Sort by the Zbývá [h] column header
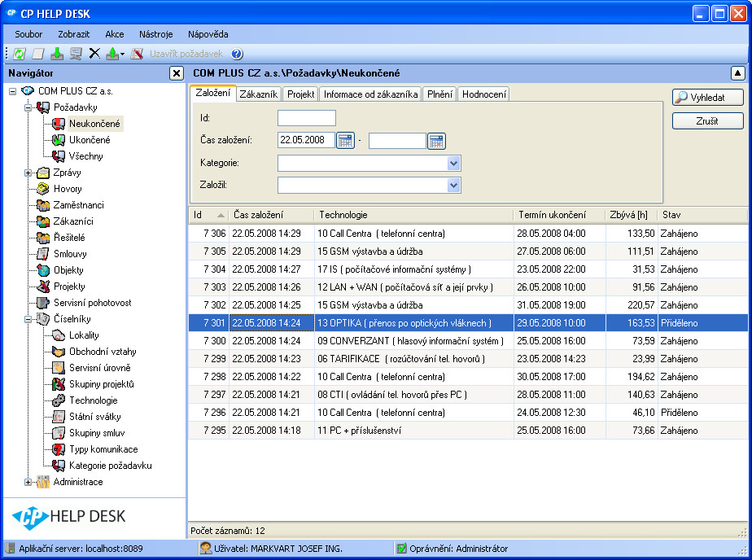 point(632,215)
